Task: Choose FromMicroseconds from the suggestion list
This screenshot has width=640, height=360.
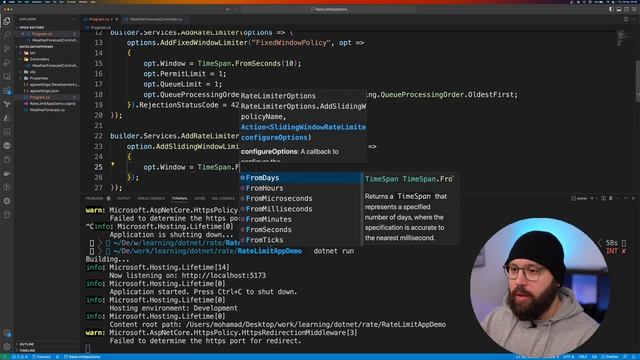Action: pyautogui.click(x=300, y=198)
